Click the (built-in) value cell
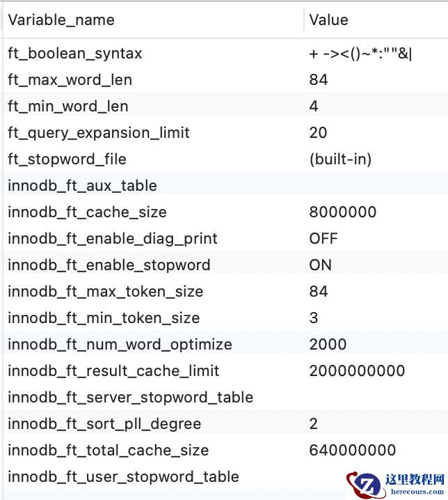448x500 pixels. 340,159
